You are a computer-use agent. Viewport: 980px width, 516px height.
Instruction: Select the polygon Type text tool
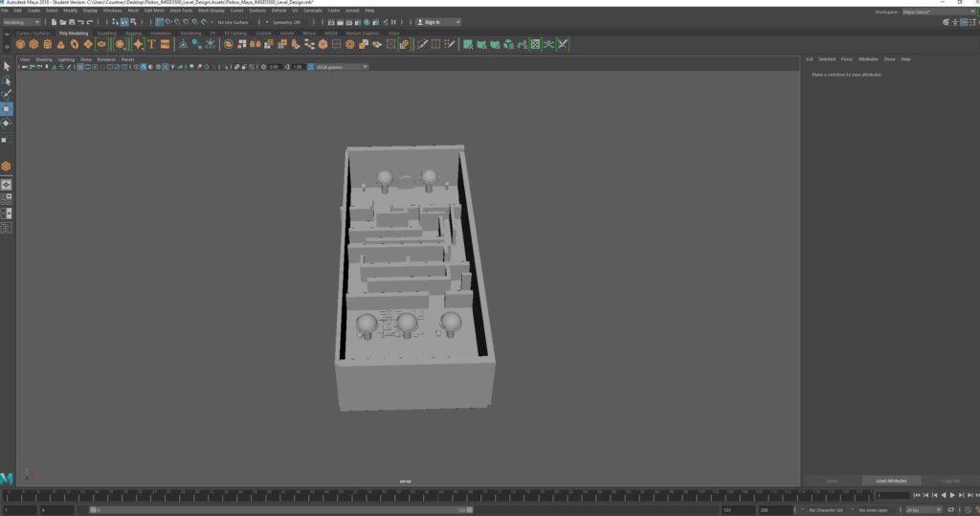[x=151, y=44]
